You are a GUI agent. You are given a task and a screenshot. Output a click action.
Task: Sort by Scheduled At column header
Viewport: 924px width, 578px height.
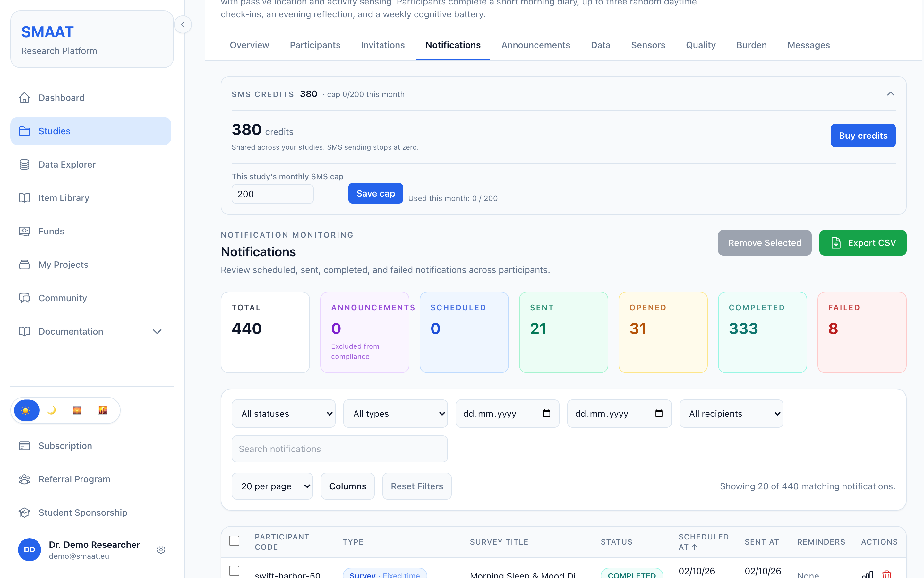[x=703, y=542]
